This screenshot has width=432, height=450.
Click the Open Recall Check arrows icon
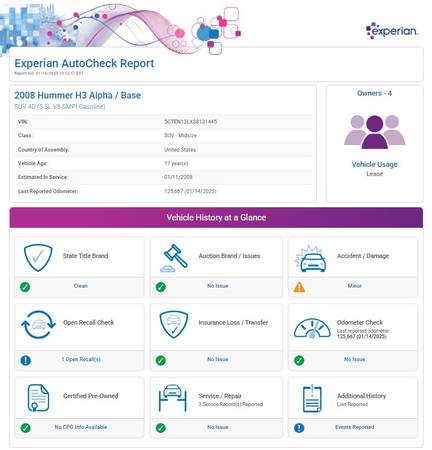coord(38,325)
